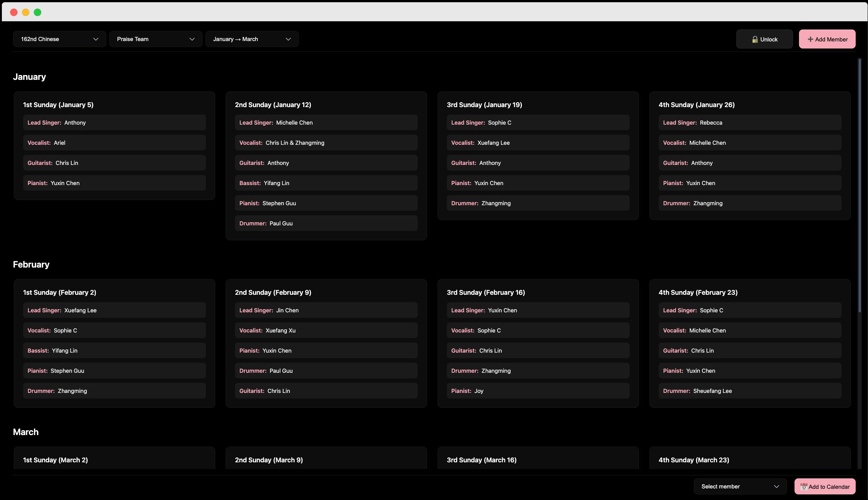Open the 162nd Chinese congregation dropdown
This screenshot has width=868, height=500.
[60, 39]
